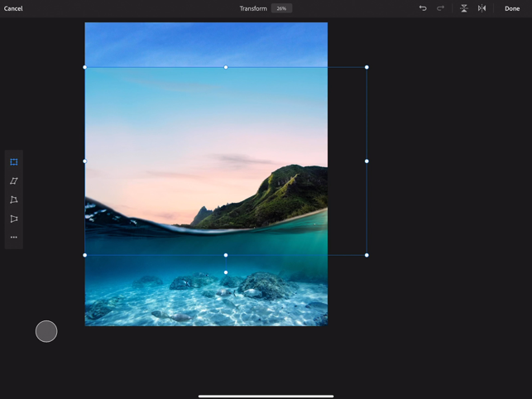Click the right-middle transform handle
The image size is (532, 399).
tap(367, 161)
